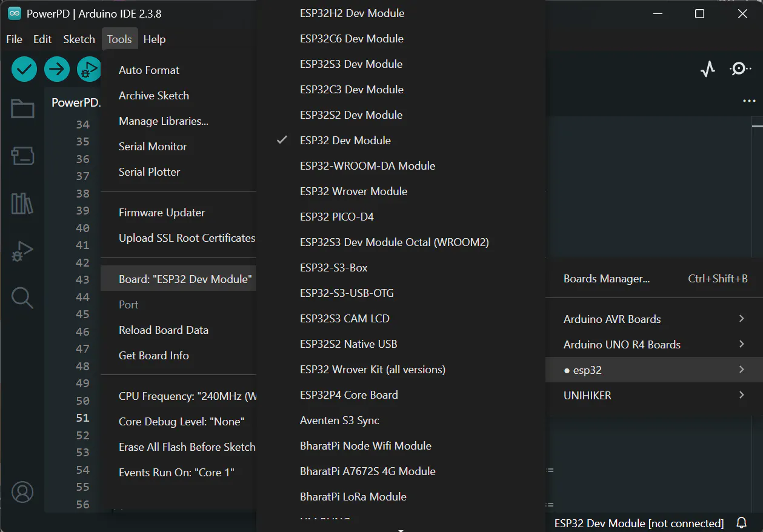This screenshot has height=532, width=763.
Task: Expand Erase All Flash Before Sketch option
Action: [179, 447]
